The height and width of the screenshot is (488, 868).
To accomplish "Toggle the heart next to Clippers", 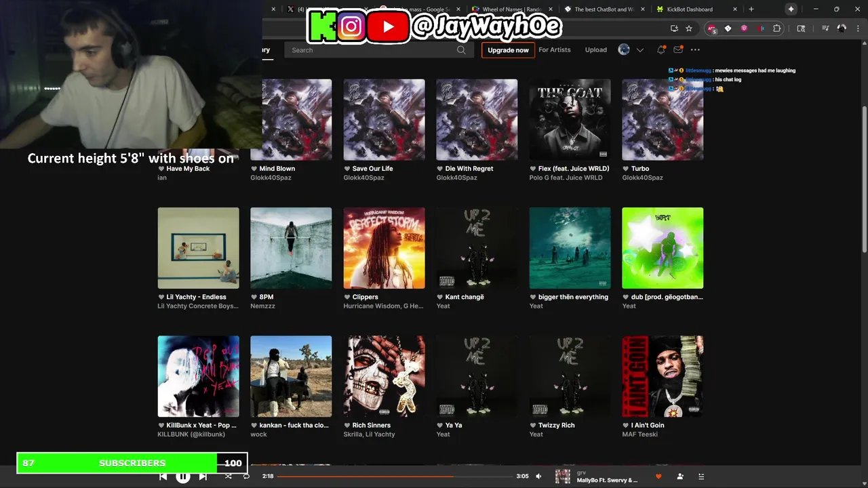I will pyautogui.click(x=347, y=297).
